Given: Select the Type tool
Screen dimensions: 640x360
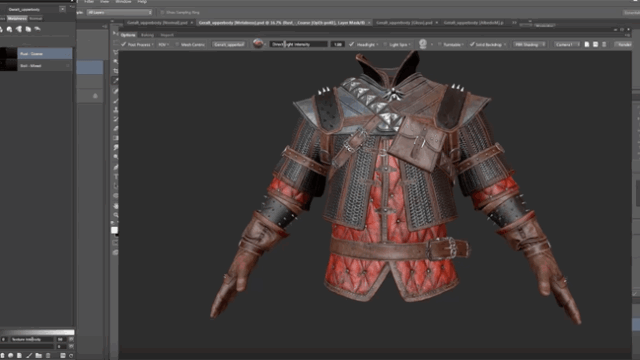Looking at the screenshot, I should pos(116,177).
